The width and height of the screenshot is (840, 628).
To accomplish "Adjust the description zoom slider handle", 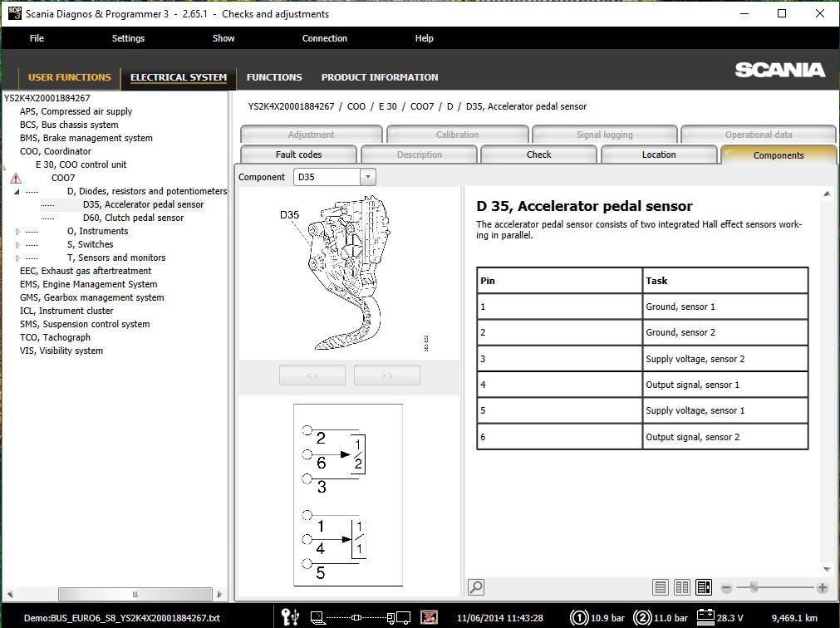I will click(x=754, y=587).
